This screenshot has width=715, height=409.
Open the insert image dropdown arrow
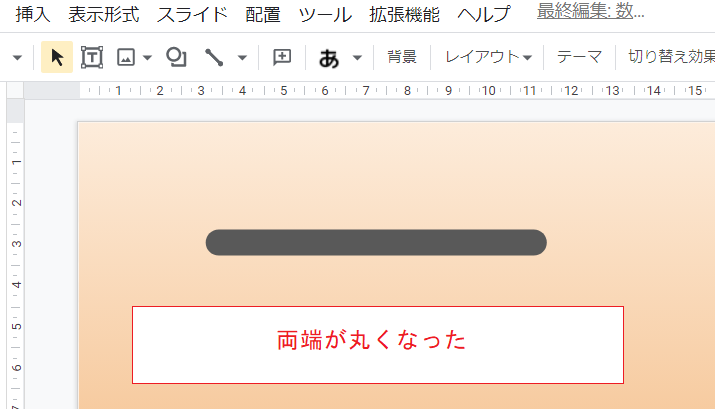147,58
